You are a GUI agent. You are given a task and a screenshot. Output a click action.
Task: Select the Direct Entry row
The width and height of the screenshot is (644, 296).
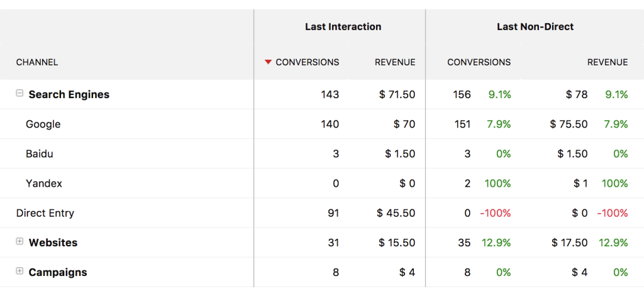[45, 213]
